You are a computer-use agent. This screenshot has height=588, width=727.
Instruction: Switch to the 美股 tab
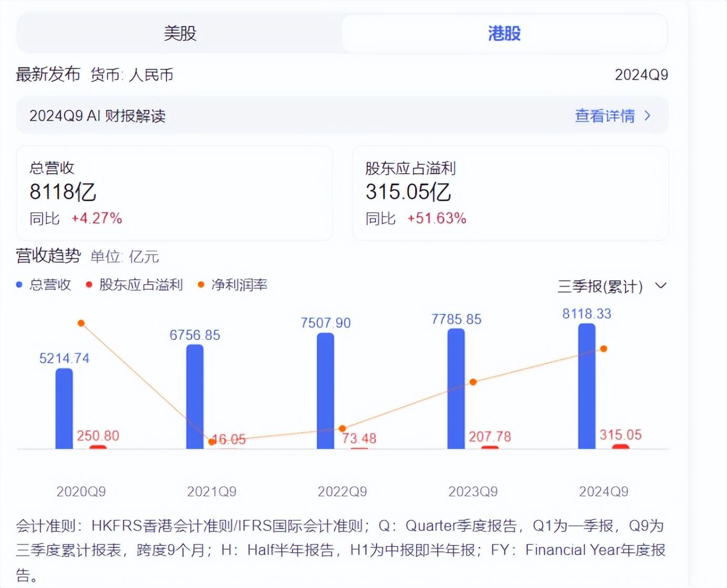[180, 33]
